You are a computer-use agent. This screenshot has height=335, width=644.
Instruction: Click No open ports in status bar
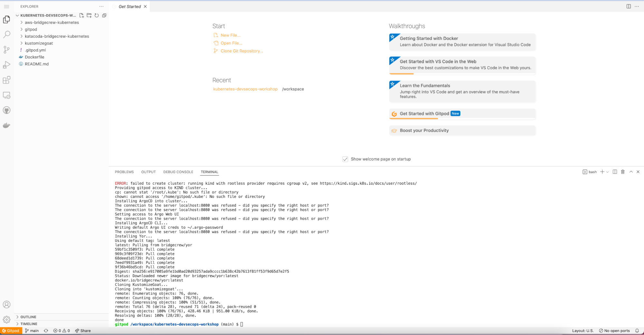[x=614, y=331]
